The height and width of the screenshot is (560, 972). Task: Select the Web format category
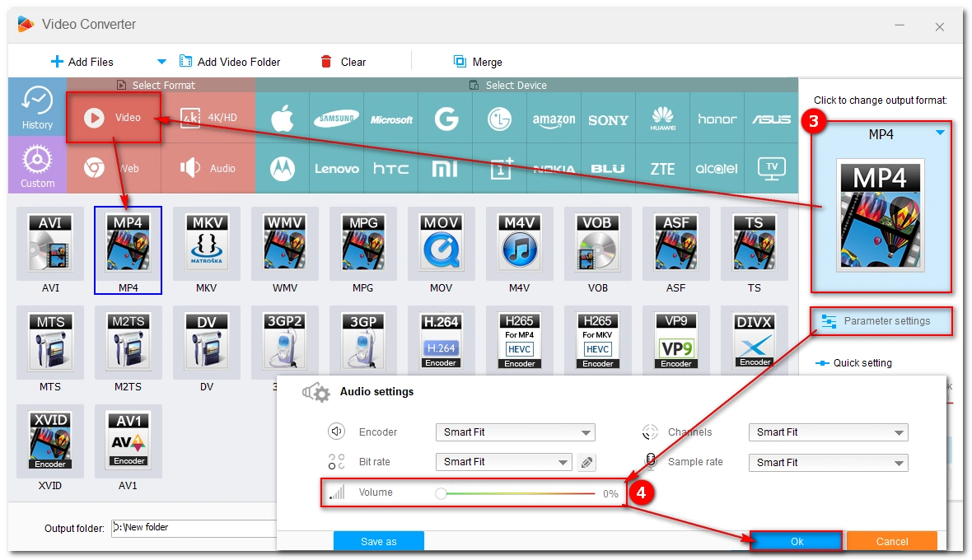(x=114, y=168)
